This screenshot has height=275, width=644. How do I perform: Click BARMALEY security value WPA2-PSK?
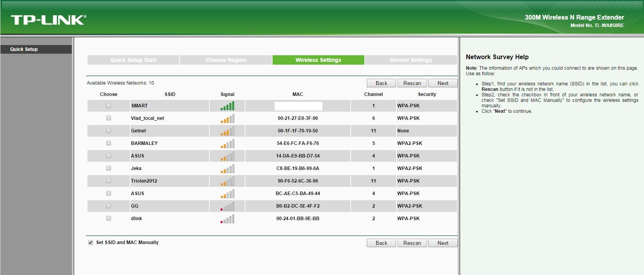[x=409, y=143]
